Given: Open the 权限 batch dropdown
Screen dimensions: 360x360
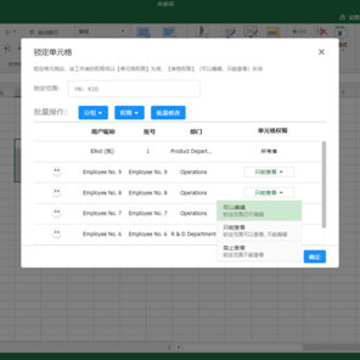Looking at the screenshot, I should coord(129,113).
